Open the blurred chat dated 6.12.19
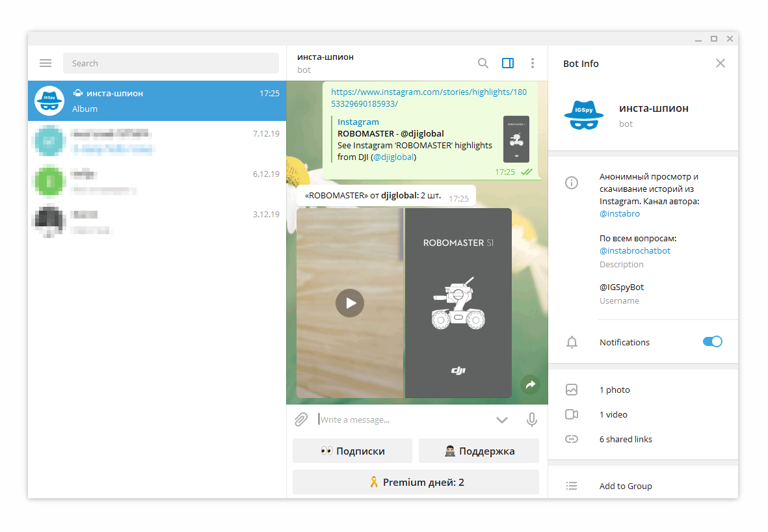The width and height of the screenshot is (768, 532). [157, 181]
